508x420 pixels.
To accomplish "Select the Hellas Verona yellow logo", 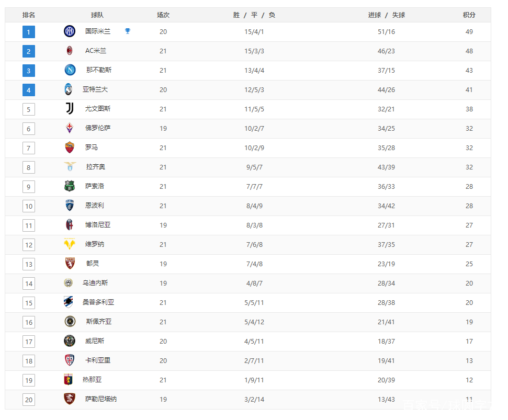I will tap(70, 244).
